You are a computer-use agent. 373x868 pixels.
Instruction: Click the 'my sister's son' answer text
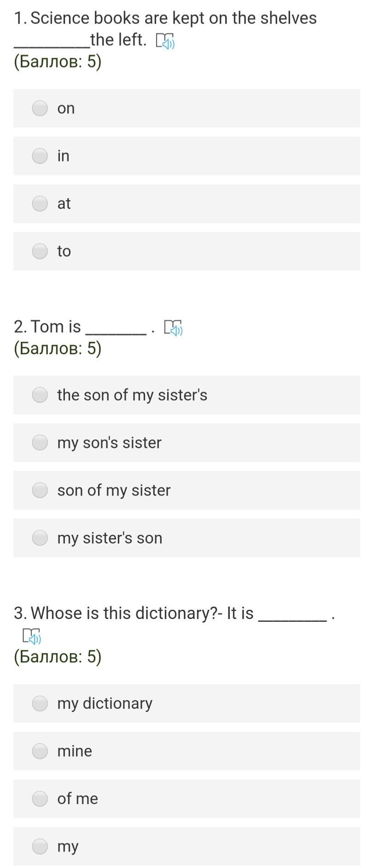click(110, 538)
